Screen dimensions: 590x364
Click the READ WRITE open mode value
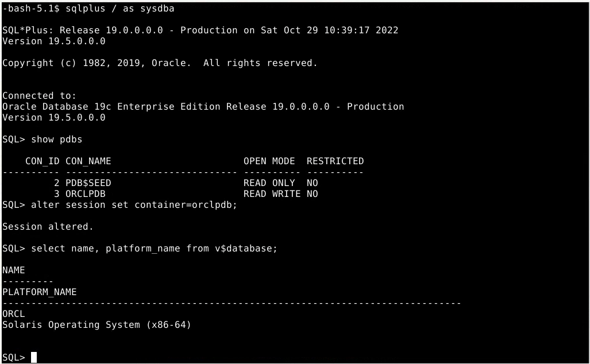[x=272, y=194]
